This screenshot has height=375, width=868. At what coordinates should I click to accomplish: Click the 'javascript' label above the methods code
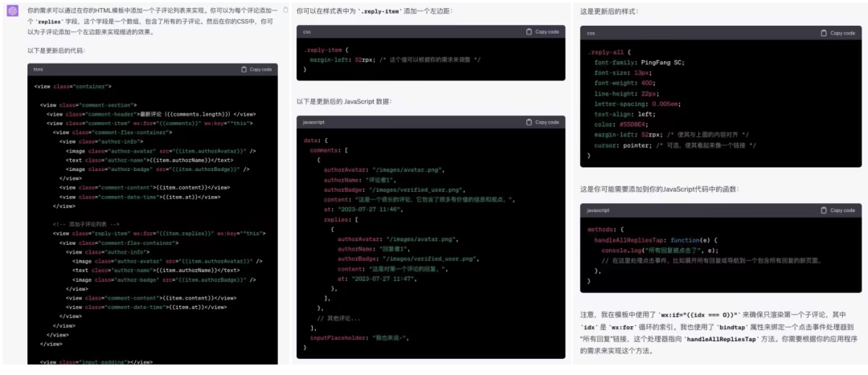tap(599, 210)
